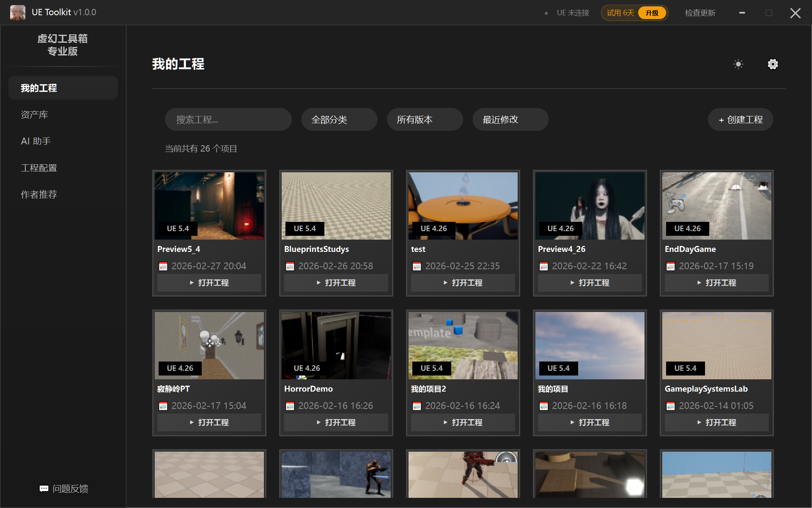Open the 所有版本 version dropdown

(x=425, y=120)
